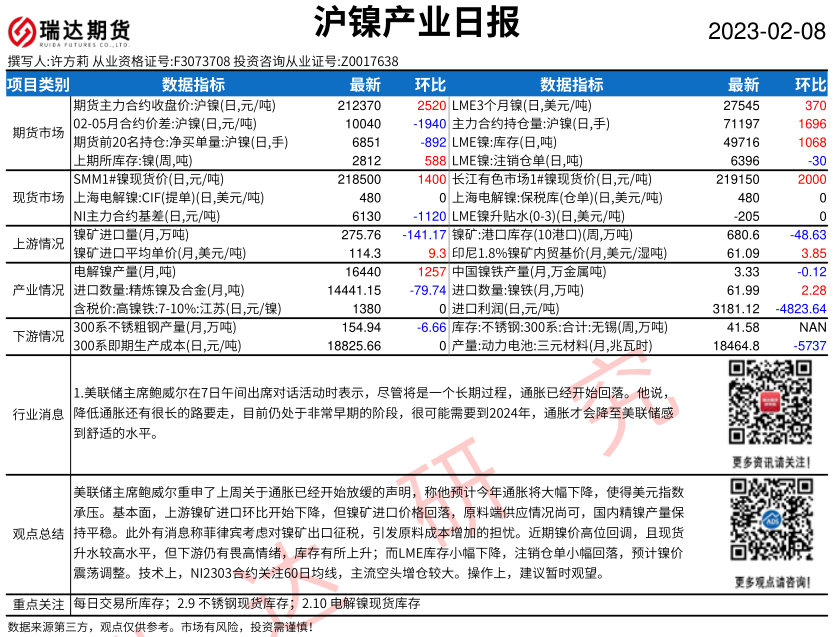The width and height of the screenshot is (833, 637).
Task: Click the 行业消息 row label
Action: (38, 414)
